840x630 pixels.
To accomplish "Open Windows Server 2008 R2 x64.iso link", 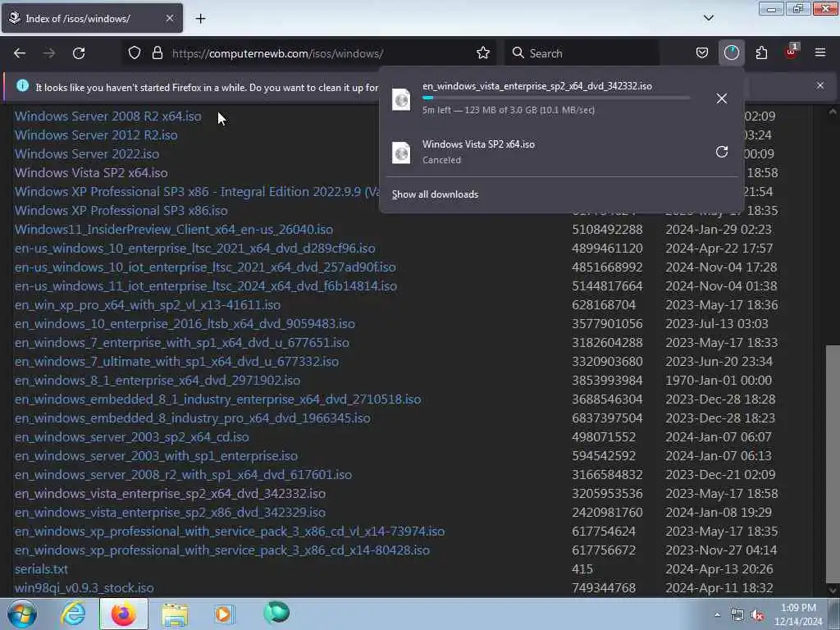I will 108,116.
